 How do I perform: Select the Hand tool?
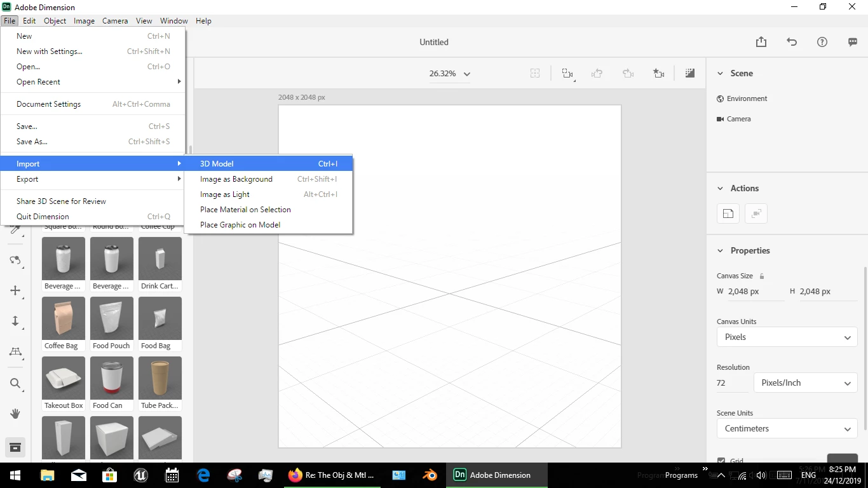click(x=15, y=414)
